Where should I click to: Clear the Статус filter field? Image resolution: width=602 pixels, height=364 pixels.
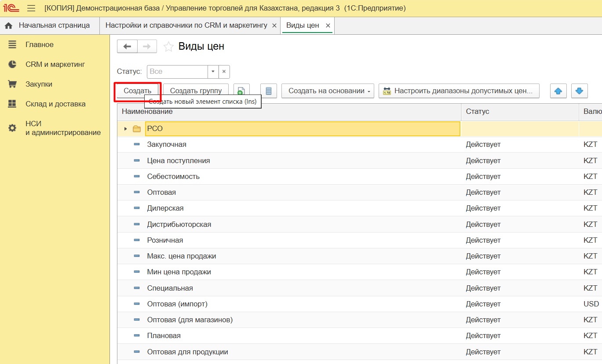coord(224,72)
